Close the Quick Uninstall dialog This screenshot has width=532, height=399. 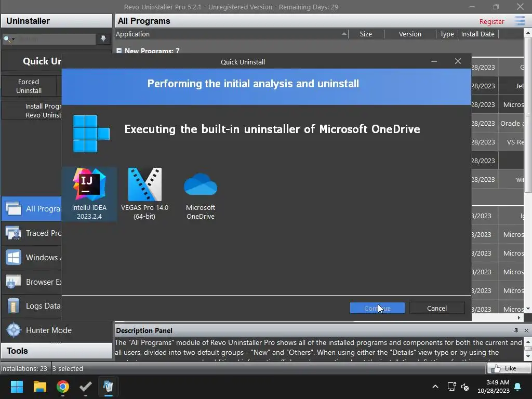pos(458,61)
